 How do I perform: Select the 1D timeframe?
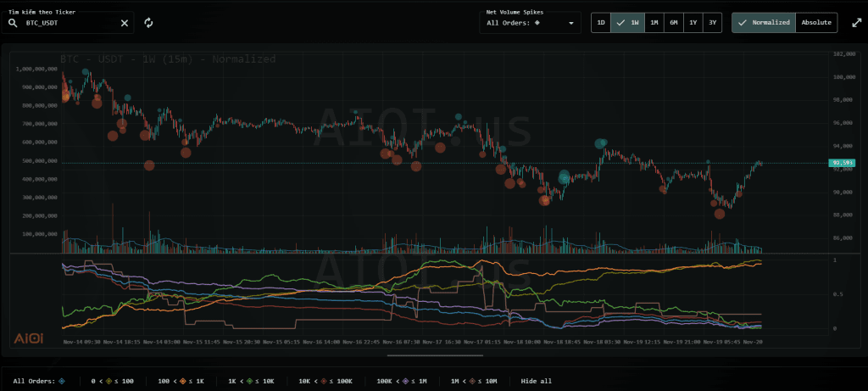click(601, 23)
